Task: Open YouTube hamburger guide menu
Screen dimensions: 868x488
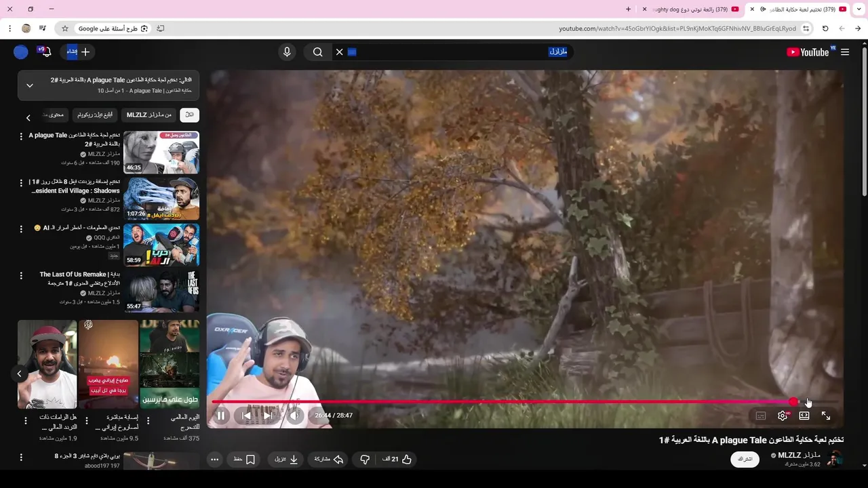Action: [x=845, y=52]
